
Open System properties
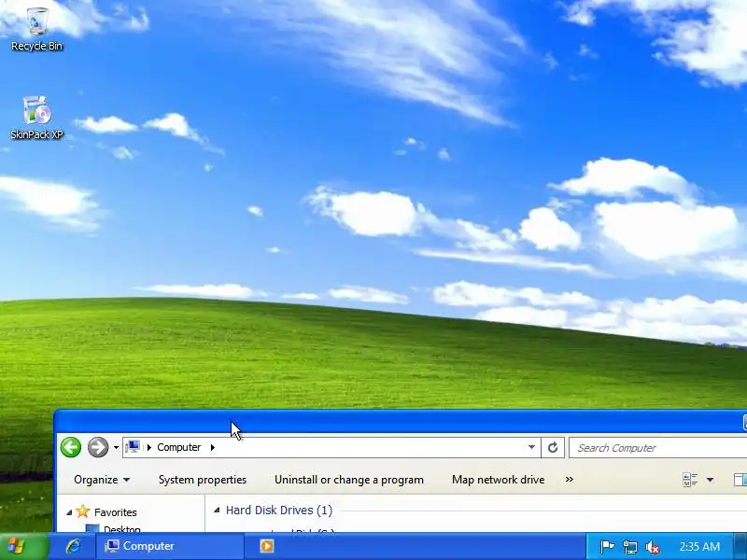pos(203,480)
